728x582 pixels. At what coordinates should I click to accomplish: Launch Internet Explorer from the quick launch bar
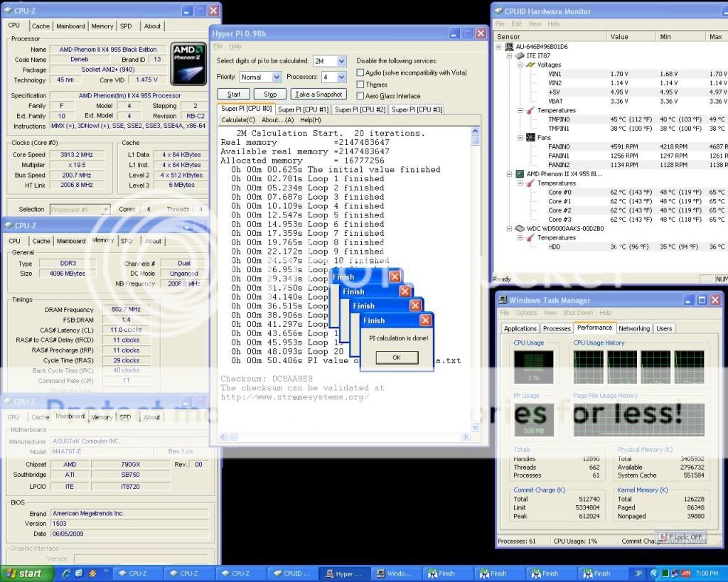pos(66,573)
